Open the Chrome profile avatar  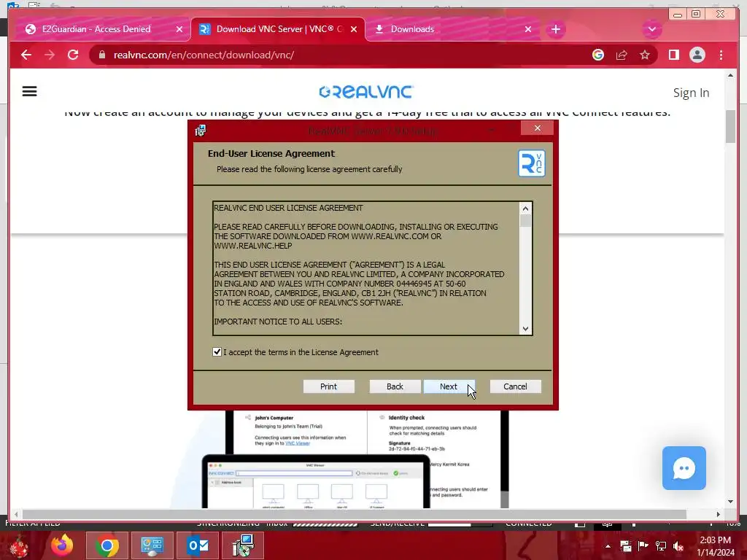(697, 55)
